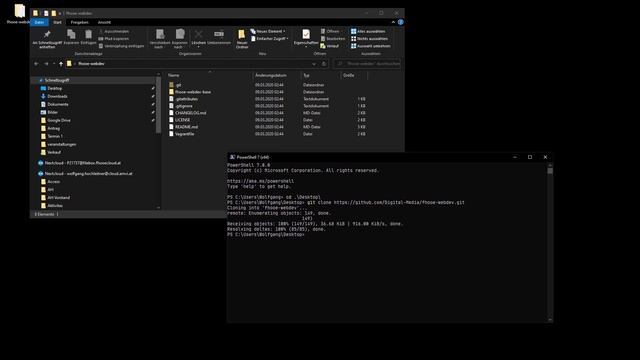This screenshot has width=640, height=360.
Task: Open the Einfacher Zugriff dropdown
Action: click(x=270, y=39)
